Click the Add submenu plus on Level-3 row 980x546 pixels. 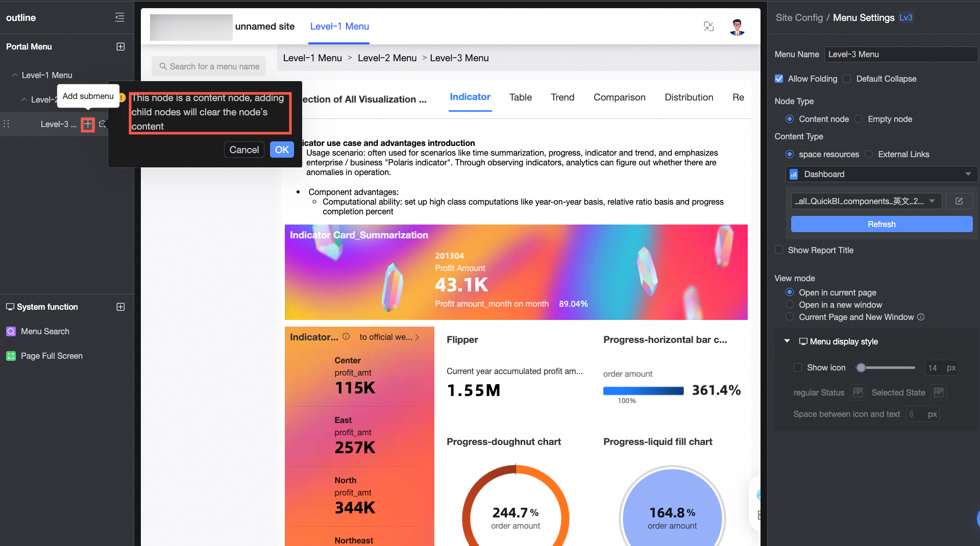(88, 124)
